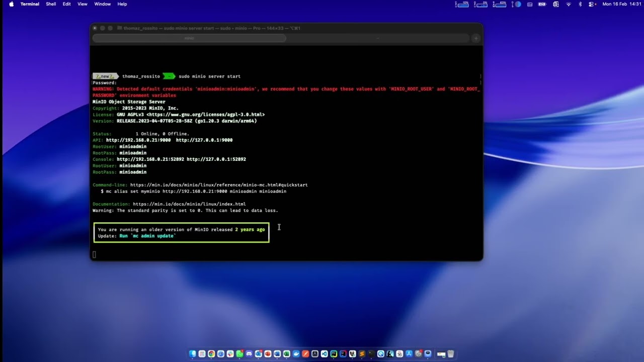This screenshot has width=644, height=362.
Task: Open App Store from the dock
Action: [x=409, y=354]
